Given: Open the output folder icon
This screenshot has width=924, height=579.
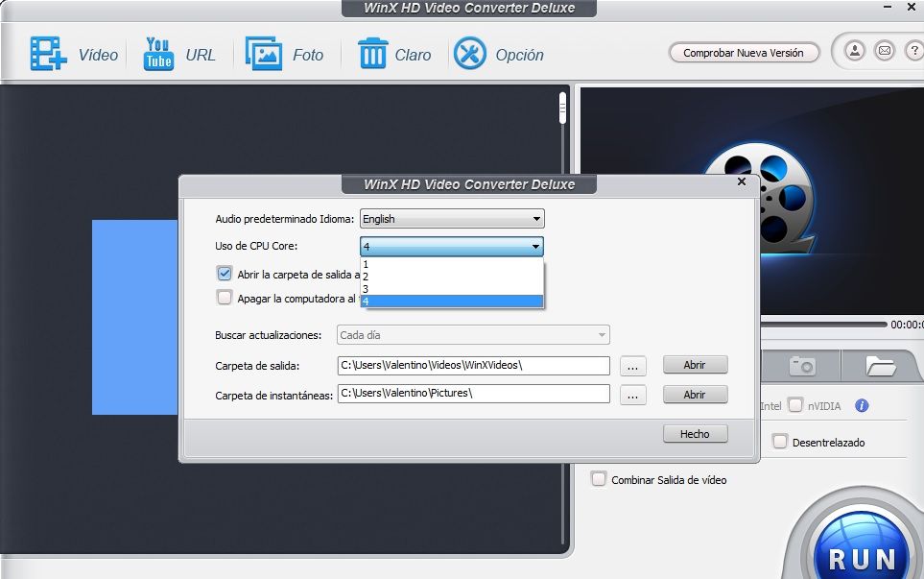Looking at the screenshot, I should click(x=880, y=365).
